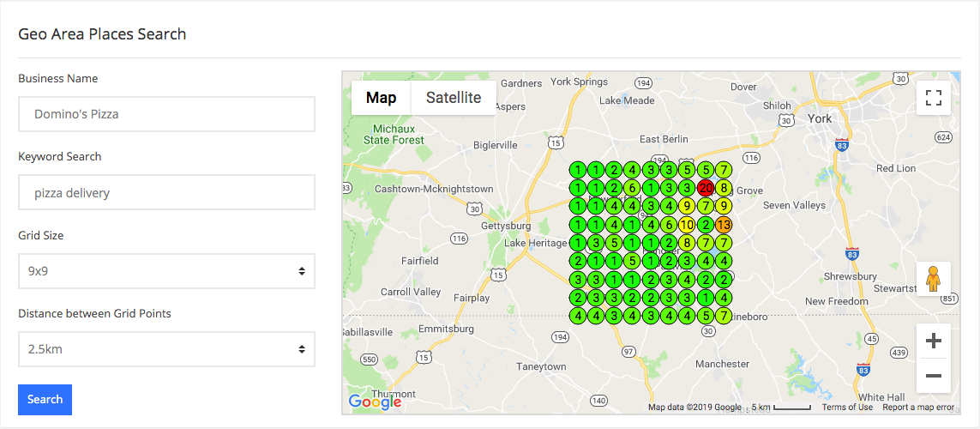Focus the Keyword Search input field

tap(166, 192)
